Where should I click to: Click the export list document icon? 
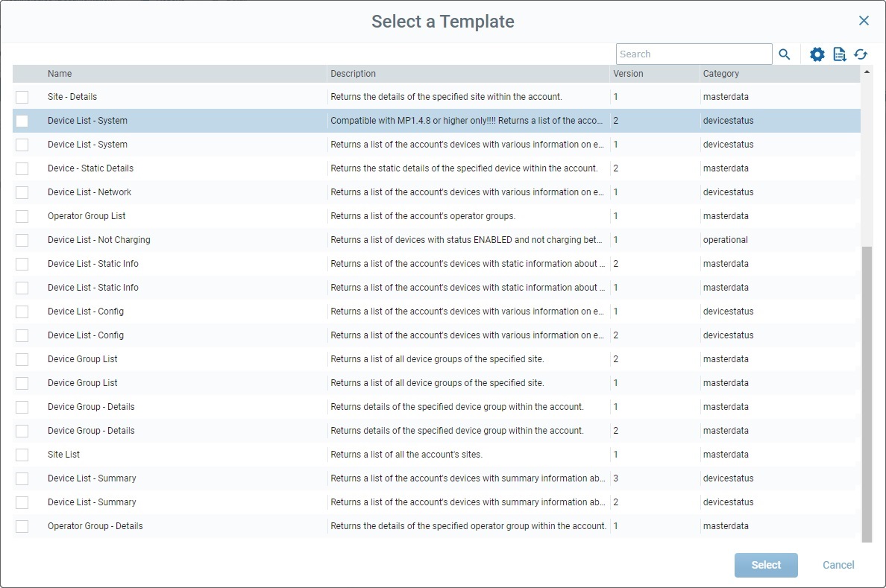pos(840,54)
